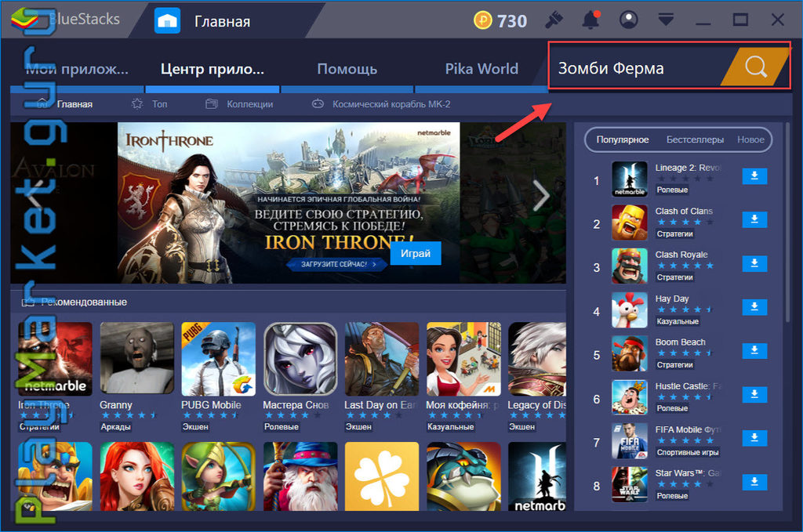Image resolution: width=803 pixels, height=532 pixels.
Task: Show next banner with right chevron
Action: pos(541,196)
